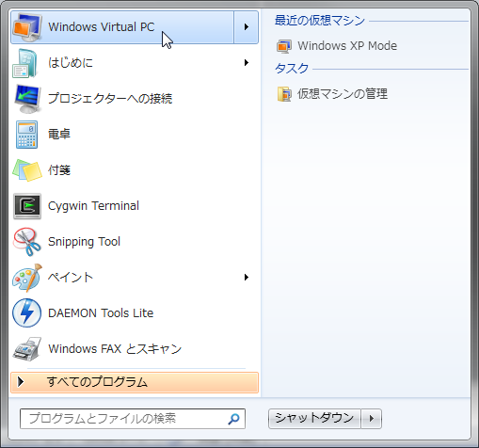The height and width of the screenshot is (448, 479).
Task: Launch the 電卓 entry
Action: coord(135,135)
